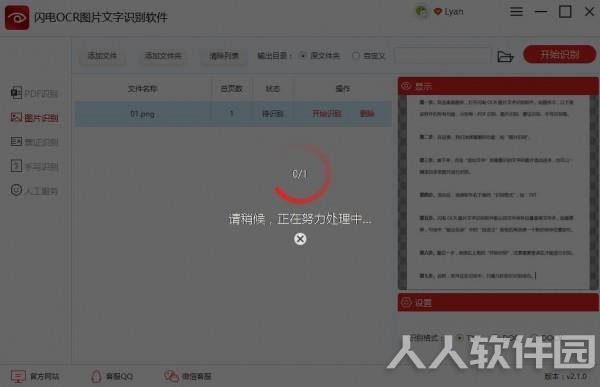
Task: Click the 01.png file name cell
Action: click(x=142, y=114)
